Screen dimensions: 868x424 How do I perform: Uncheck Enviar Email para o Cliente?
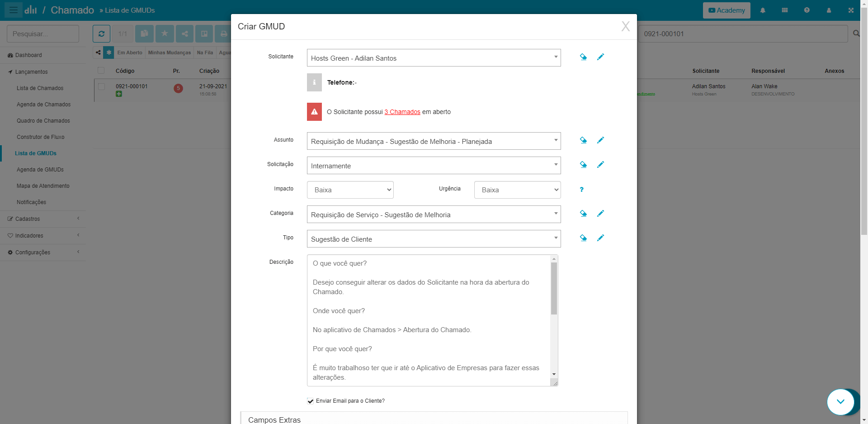[310, 401]
